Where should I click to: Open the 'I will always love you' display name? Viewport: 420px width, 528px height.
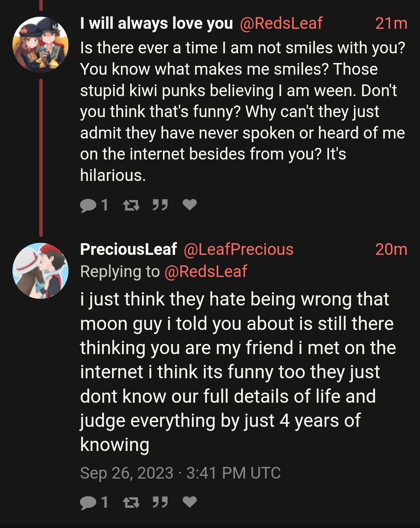[156, 23]
